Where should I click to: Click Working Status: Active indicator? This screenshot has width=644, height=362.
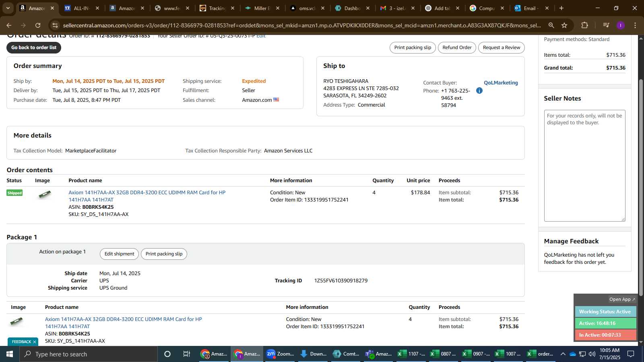[x=605, y=312]
